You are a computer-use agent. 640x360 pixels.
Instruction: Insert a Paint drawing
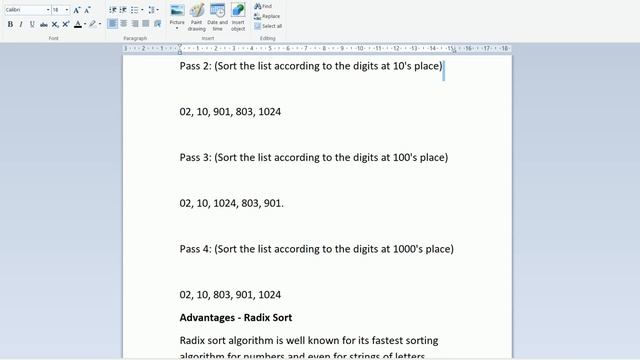point(197,17)
